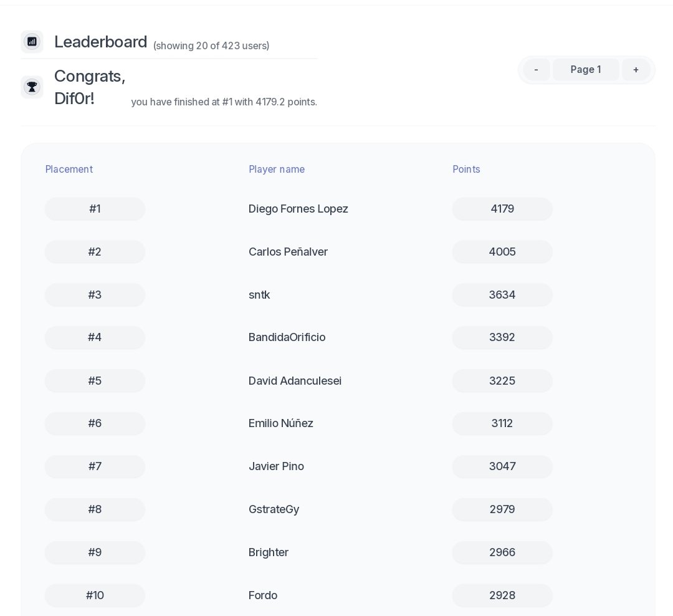
Task: Click the showing 20 of 423 users text
Action: pyautogui.click(x=211, y=46)
